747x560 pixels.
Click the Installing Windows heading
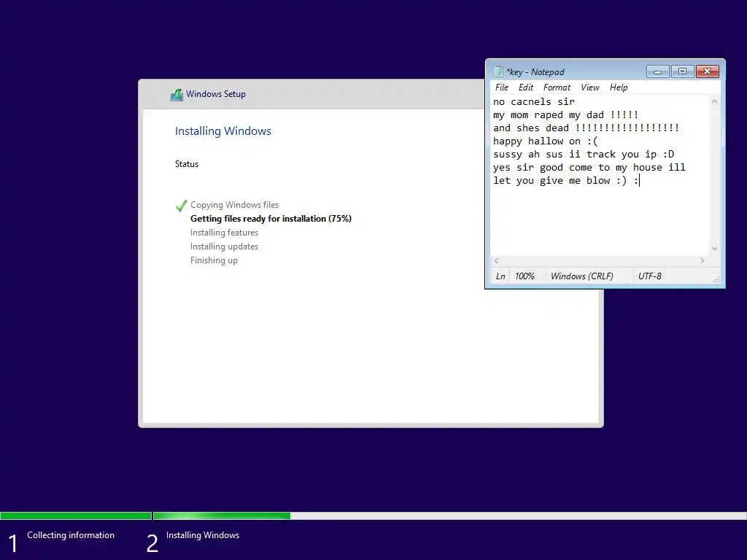pyautogui.click(x=223, y=131)
